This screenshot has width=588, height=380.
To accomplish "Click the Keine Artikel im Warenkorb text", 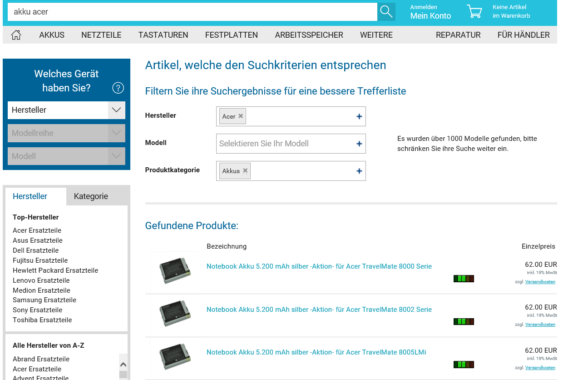I will pyautogui.click(x=511, y=11).
